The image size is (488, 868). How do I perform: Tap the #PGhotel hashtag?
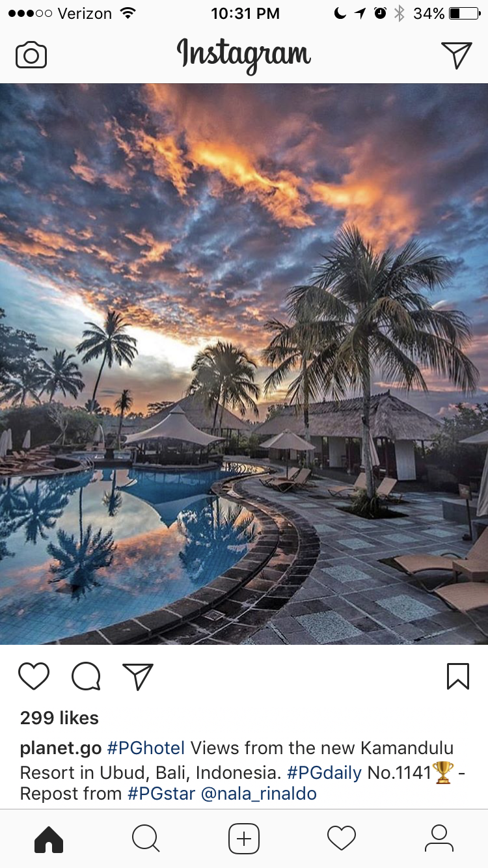[x=146, y=748]
